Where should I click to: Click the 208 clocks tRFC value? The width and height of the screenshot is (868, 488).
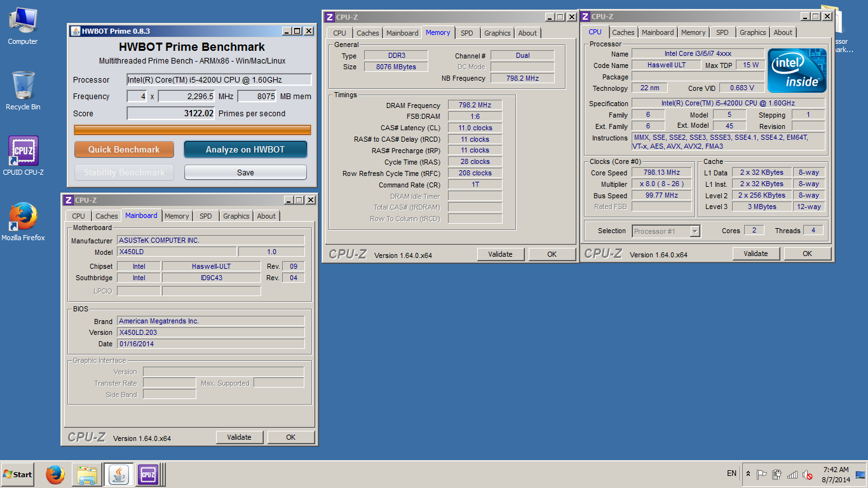(x=475, y=173)
